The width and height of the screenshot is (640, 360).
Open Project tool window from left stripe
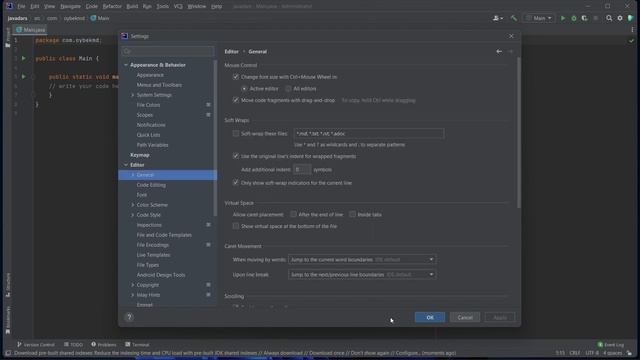coord(8,38)
